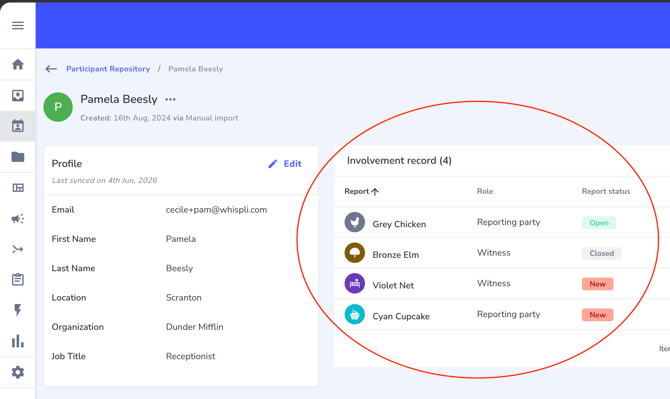Image resolution: width=670 pixels, height=399 pixels.
Task: Click the green P avatar
Action: tap(58, 107)
